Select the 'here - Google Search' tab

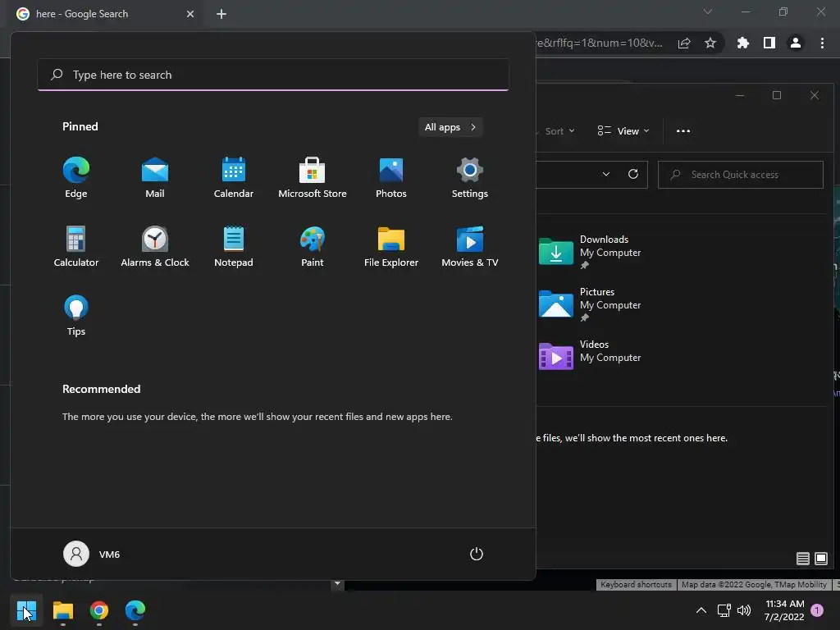(x=106, y=14)
